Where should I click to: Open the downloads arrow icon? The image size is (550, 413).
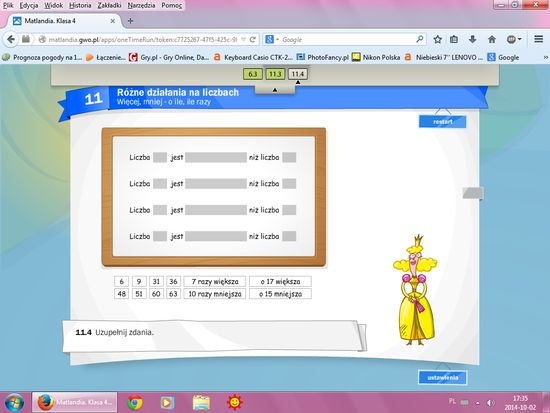pos(472,39)
